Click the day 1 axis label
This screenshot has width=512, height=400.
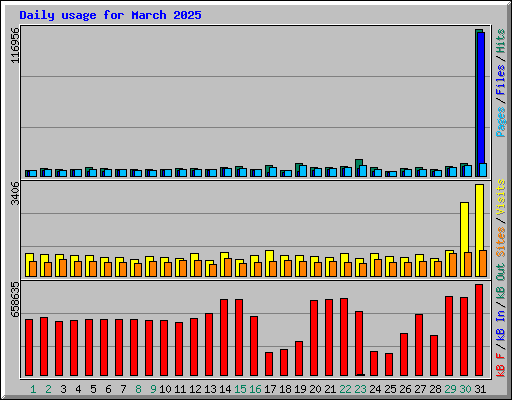(x=33, y=389)
